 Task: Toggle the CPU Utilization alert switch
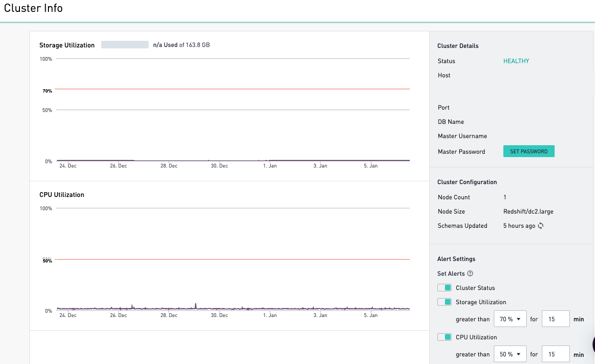[x=444, y=337]
